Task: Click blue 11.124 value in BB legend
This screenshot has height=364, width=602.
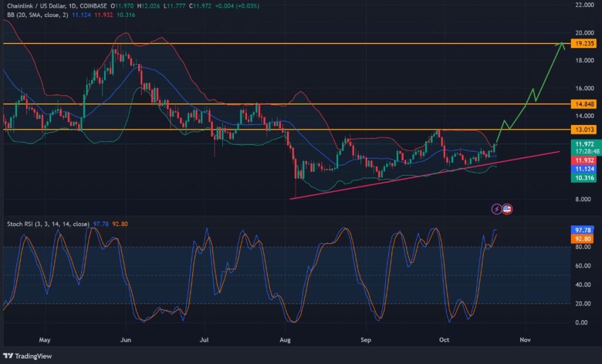Action: [x=81, y=15]
